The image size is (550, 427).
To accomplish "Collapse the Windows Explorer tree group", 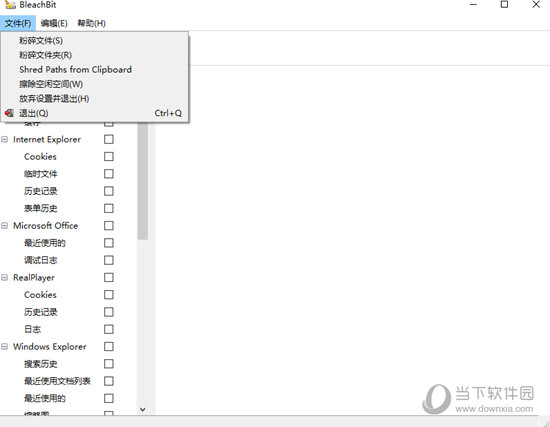I will click(x=5, y=347).
